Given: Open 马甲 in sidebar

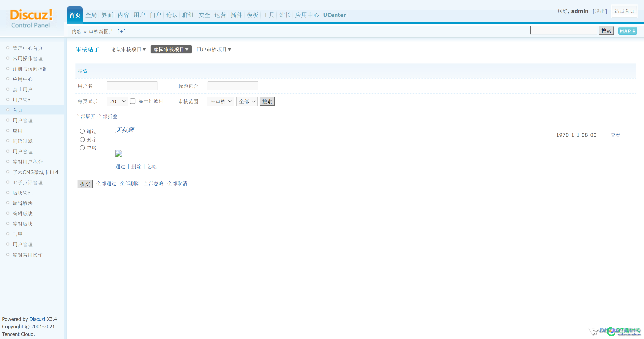Looking at the screenshot, I should 18,234.
